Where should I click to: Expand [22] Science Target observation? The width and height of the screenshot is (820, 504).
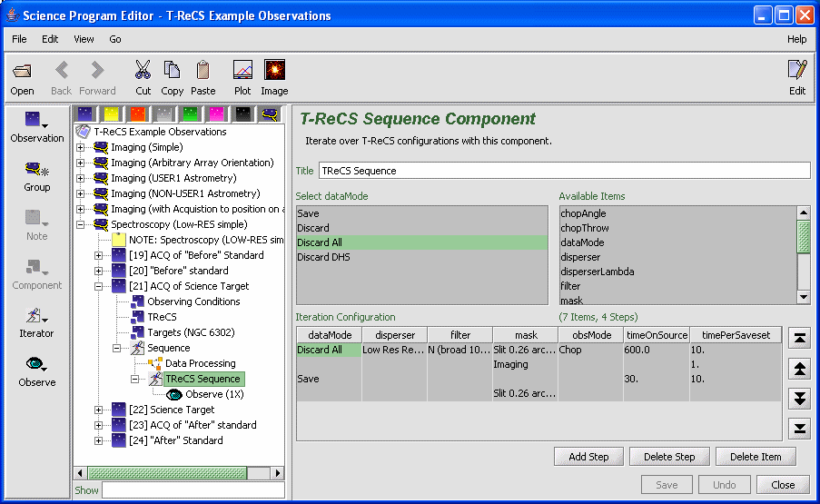tap(98, 410)
